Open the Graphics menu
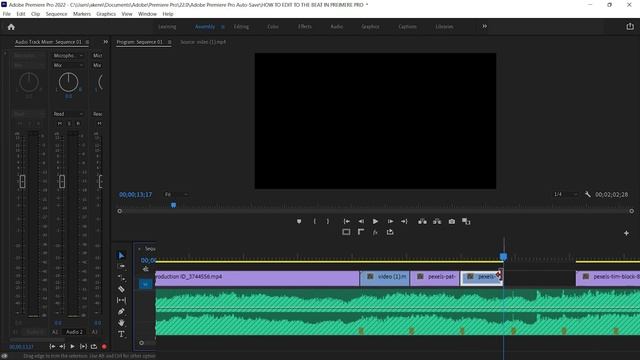 (x=106, y=14)
